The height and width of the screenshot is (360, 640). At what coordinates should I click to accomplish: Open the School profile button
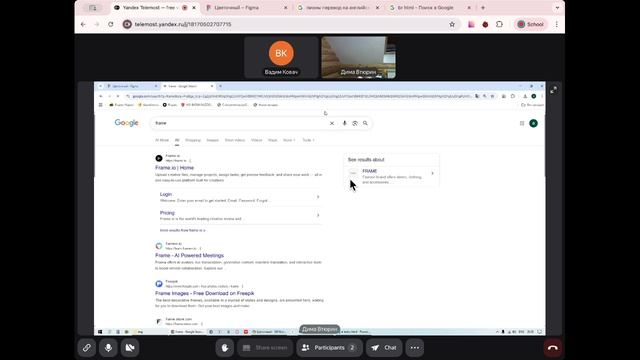pyautogui.click(x=531, y=24)
